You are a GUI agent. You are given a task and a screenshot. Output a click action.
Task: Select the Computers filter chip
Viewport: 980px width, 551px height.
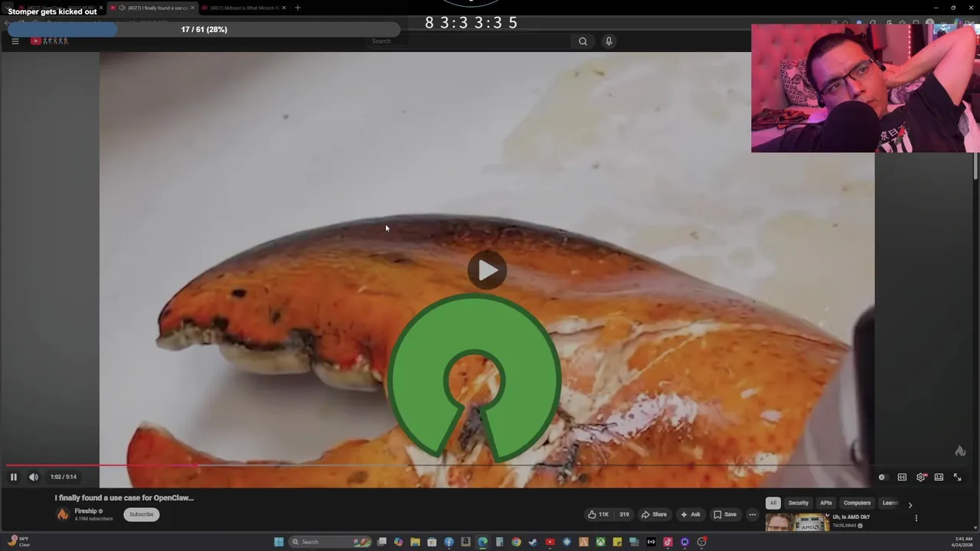coord(857,503)
